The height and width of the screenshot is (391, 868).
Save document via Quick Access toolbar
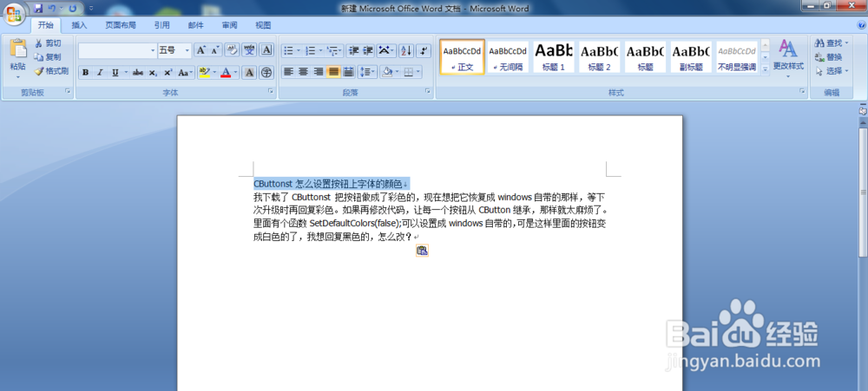(x=38, y=9)
